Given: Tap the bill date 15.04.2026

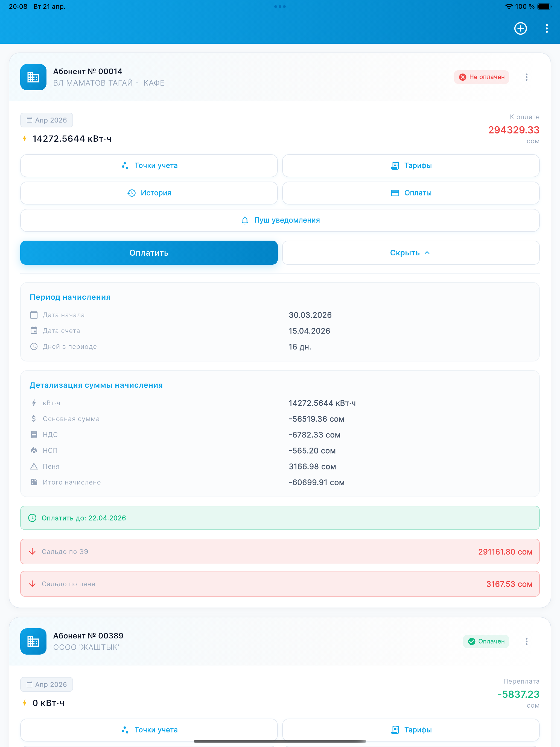Looking at the screenshot, I should coord(309,331).
